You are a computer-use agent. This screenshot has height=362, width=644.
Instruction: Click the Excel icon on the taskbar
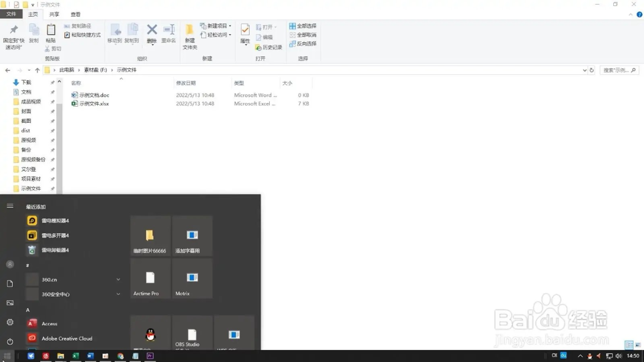(75, 356)
